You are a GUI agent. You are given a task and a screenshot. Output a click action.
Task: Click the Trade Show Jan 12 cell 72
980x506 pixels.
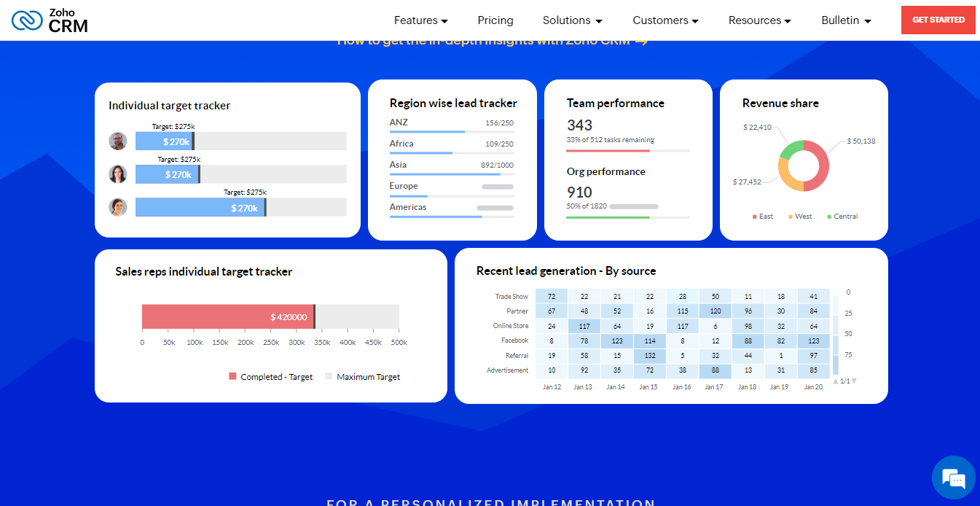point(552,296)
